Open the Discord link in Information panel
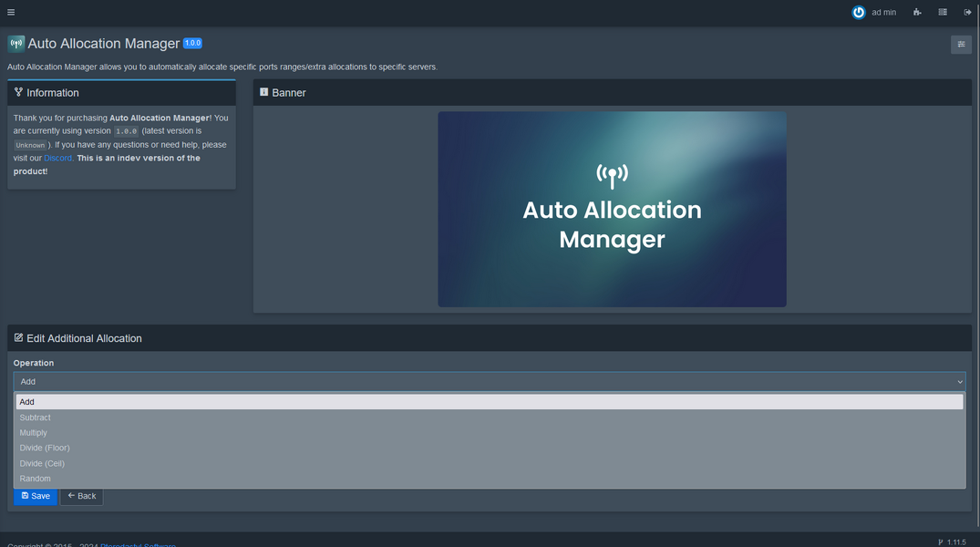The image size is (980, 547). [x=57, y=157]
